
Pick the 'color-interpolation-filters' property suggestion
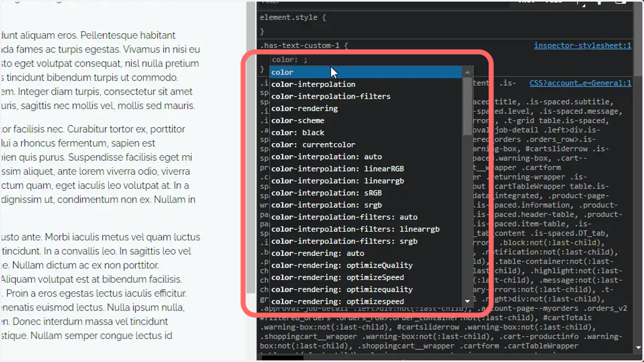pos(365,96)
